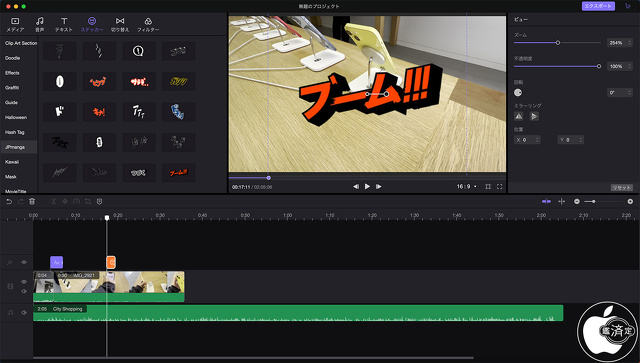This screenshot has width=640, height=363.
Task: Zoom in the timeline with plus button
Action: [630, 201]
